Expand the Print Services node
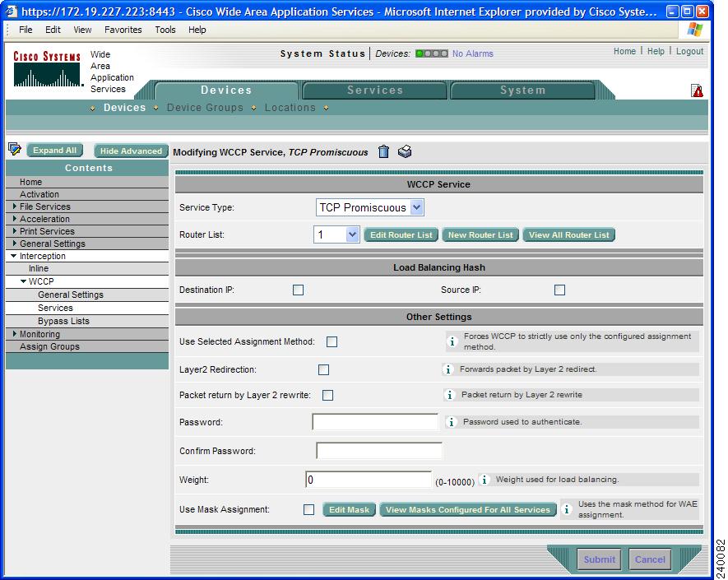Viewport: 728px width, 580px height. click(x=15, y=231)
